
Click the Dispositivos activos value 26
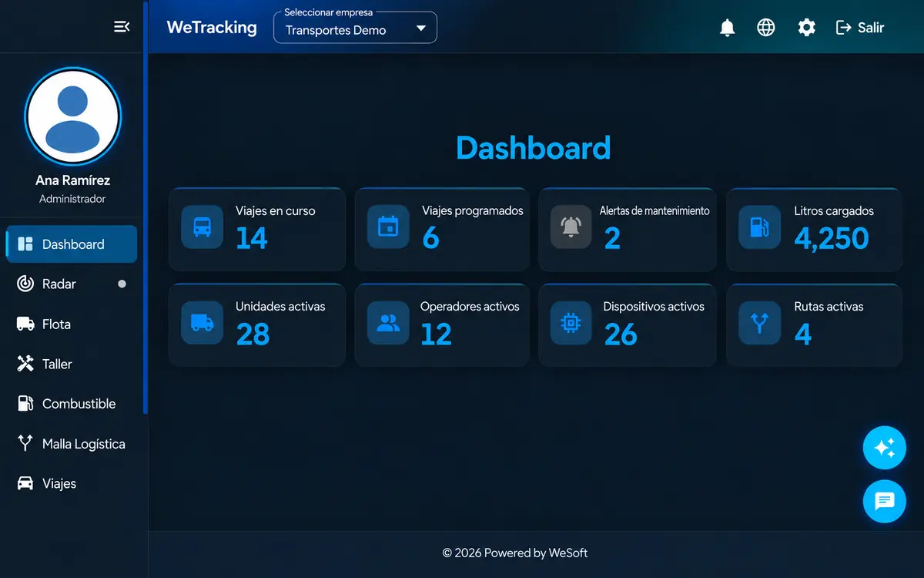621,334
